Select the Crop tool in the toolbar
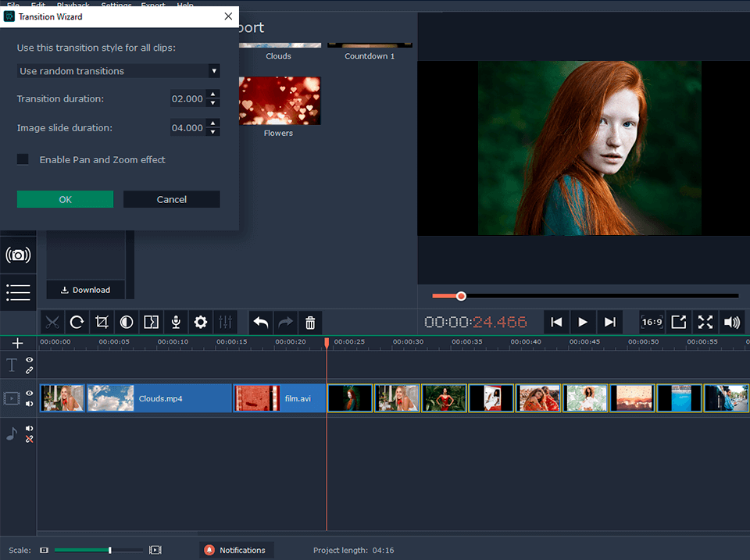The width and height of the screenshot is (750, 560). [x=102, y=322]
